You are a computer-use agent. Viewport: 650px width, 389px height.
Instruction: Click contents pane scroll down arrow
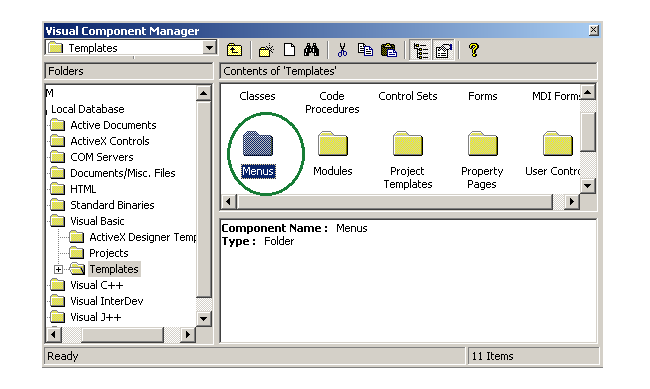(587, 185)
